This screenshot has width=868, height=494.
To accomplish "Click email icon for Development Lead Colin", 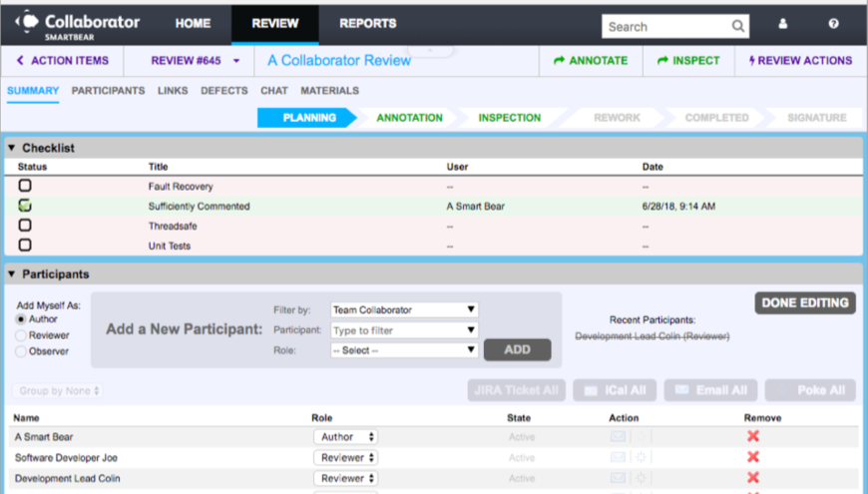I will 618,478.
